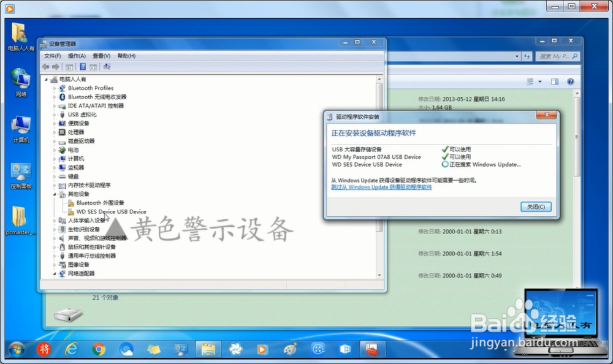Select the Bluetooth Profiles device category
Screen dimensions: 613x364
point(91,88)
